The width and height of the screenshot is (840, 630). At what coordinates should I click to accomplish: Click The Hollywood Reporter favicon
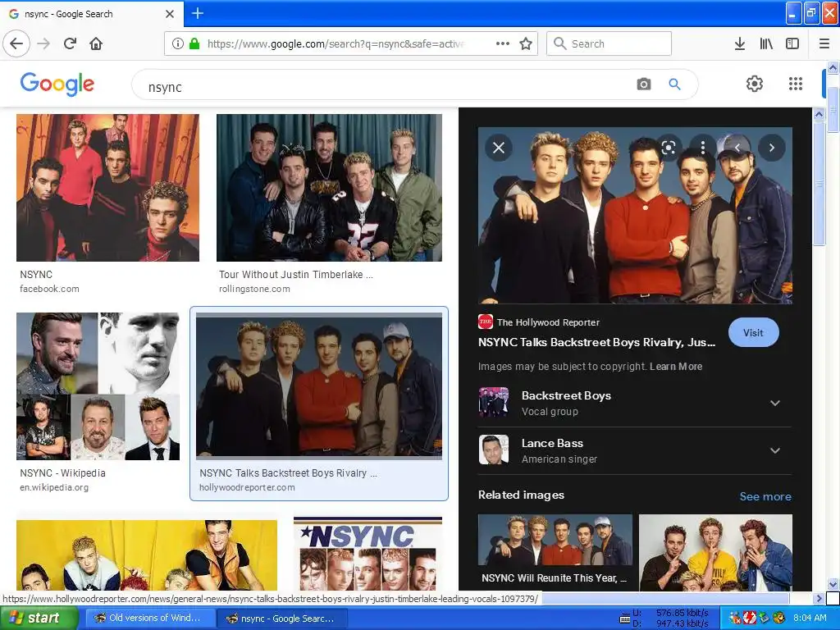coord(486,322)
